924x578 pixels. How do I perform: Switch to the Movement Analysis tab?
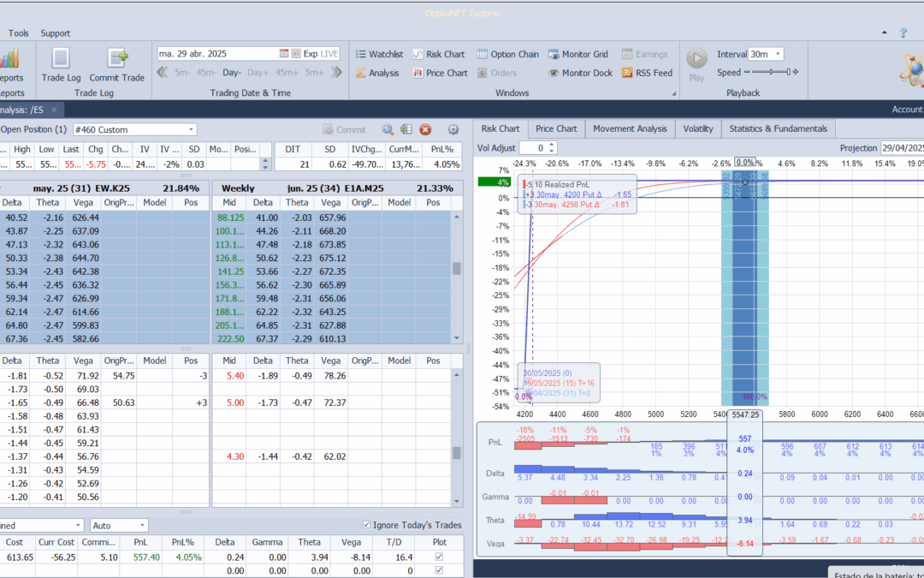coord(630,128)
